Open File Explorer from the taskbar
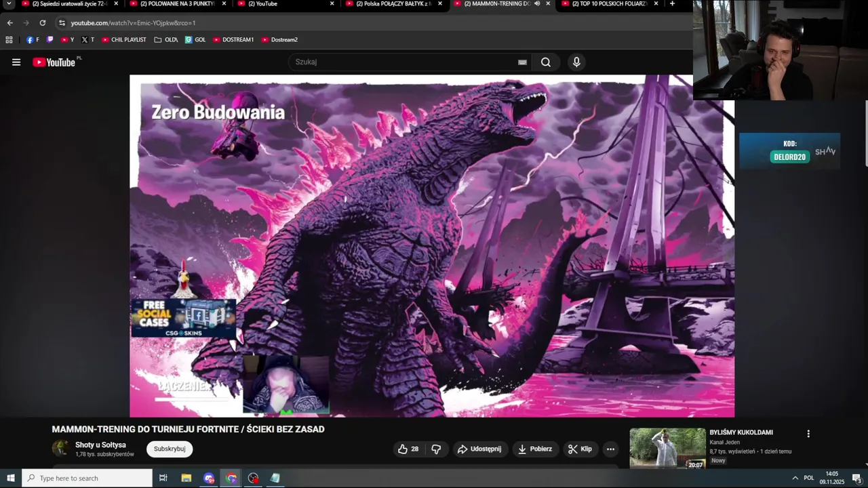This screenshot has height=488, width=868. 186,478
